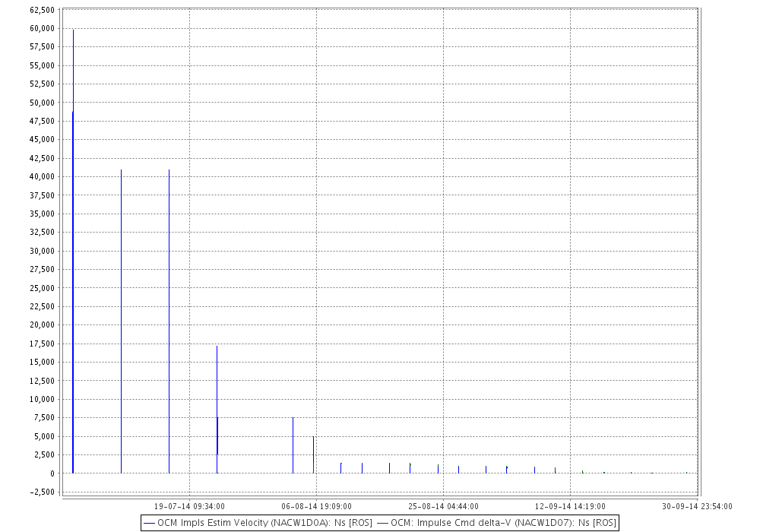Click the x-axis label 30-09-14 23:54:00
This screenshot has width=760, height=532.
click(x=697, y=506)
